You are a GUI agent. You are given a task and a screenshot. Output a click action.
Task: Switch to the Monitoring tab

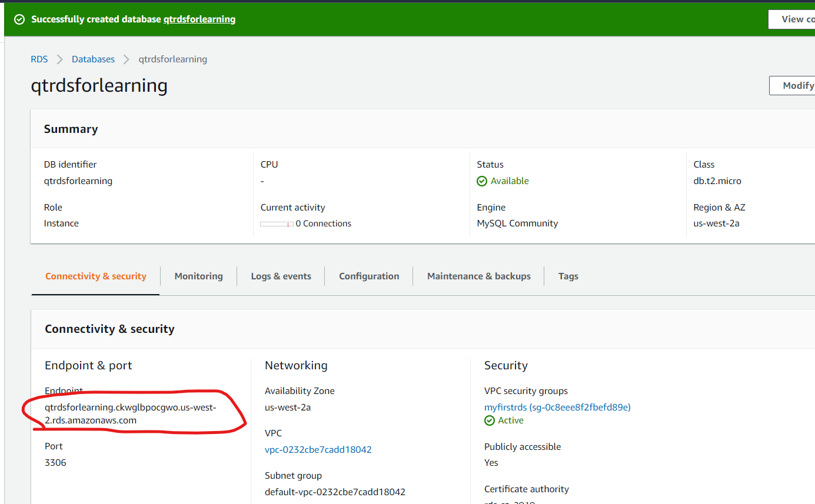point(198,276)
